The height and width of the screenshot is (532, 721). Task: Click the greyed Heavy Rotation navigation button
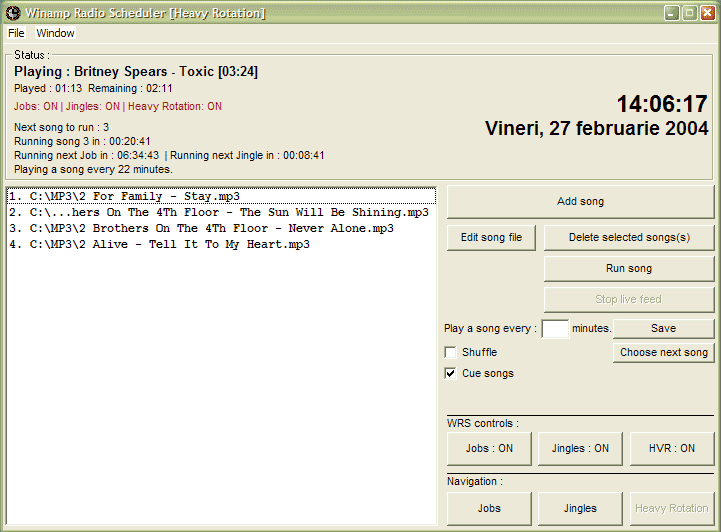pyautogui.click(x=672, y=508)
